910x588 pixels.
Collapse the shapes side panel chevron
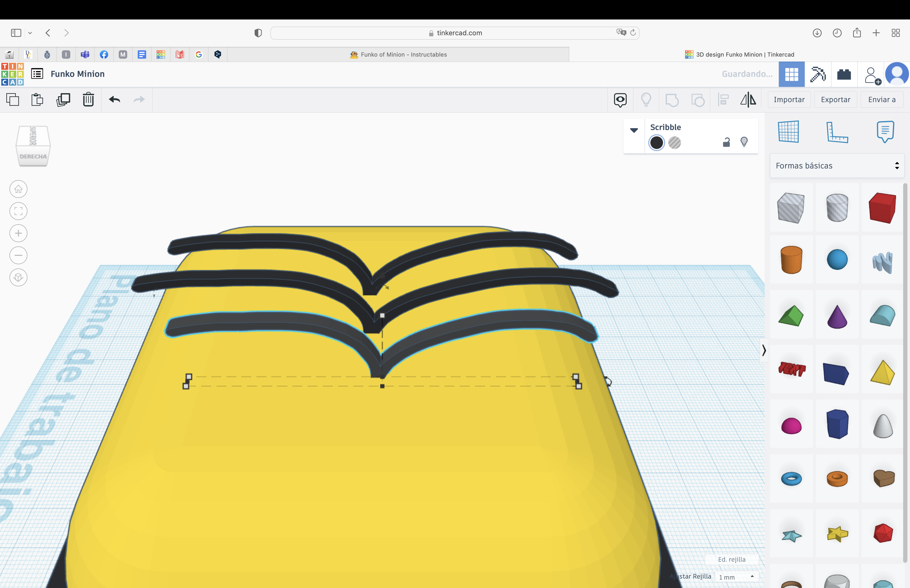point(764,351)
